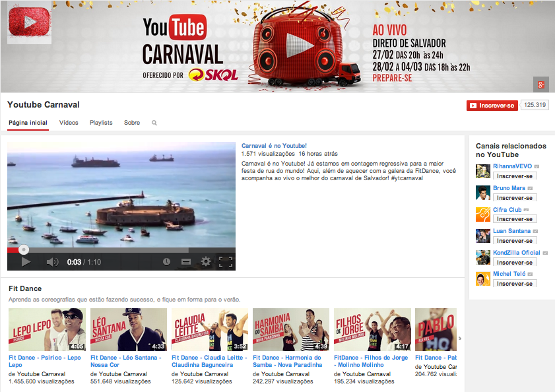The width and height of the screenshot is (555, 392).
Task: Open KondZilla Oficial channel avatar
Action: (x=483, y=257)
